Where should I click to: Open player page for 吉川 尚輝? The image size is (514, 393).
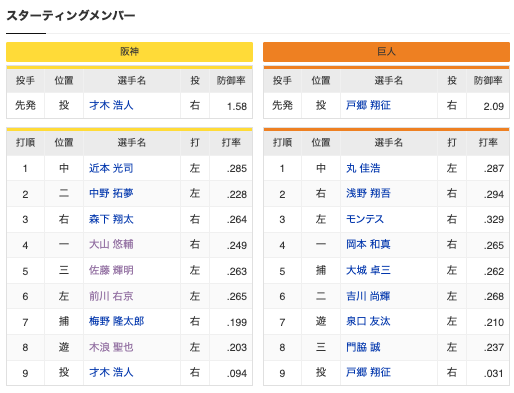click(x=368, y=296)
